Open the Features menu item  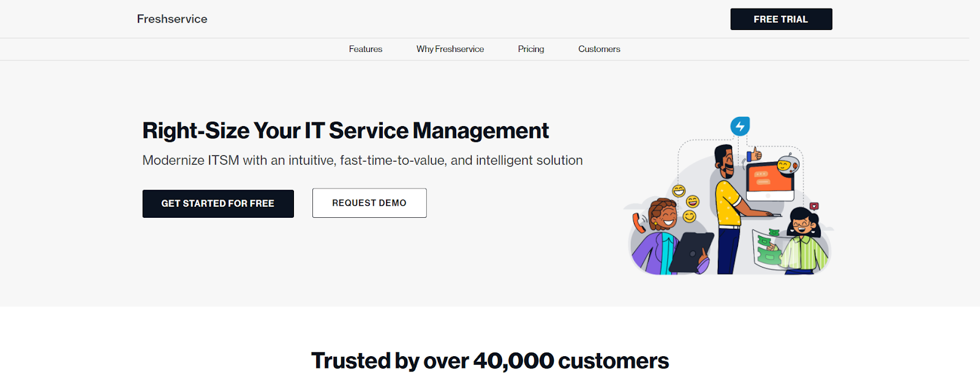[x=366, y=49]
